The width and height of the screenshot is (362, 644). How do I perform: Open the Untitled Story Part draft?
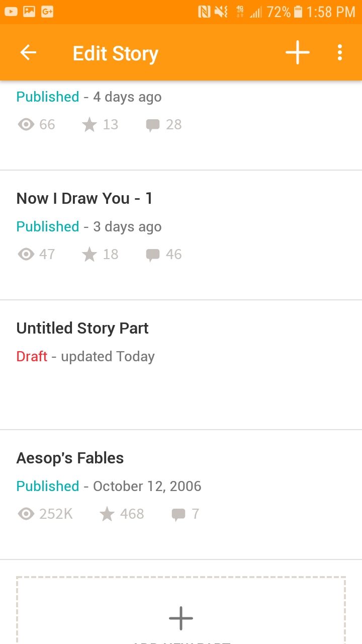(x=181, y=365)
